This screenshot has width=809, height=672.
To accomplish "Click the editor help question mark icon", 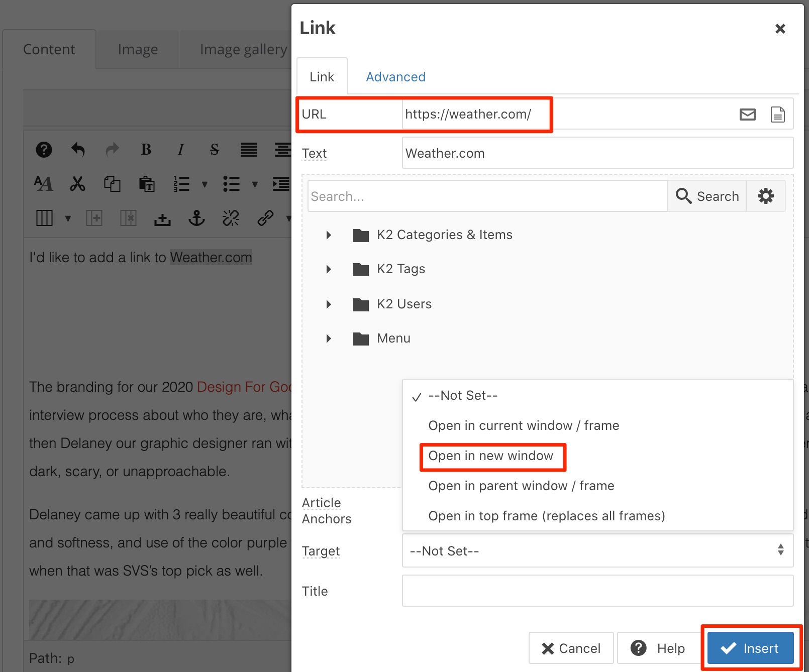I will (44, 150).
